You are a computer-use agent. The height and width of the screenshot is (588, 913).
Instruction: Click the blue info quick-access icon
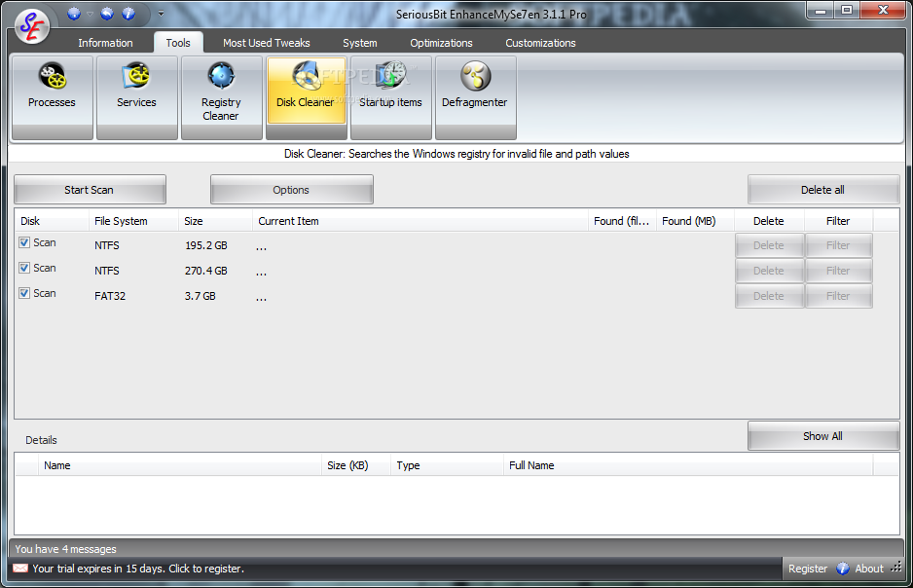click(x=128, y=14)
